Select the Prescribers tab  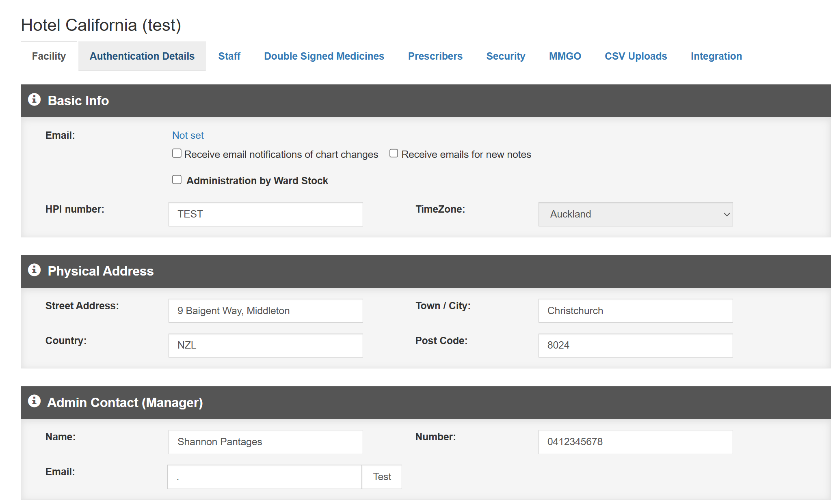(x=435, y=56)
